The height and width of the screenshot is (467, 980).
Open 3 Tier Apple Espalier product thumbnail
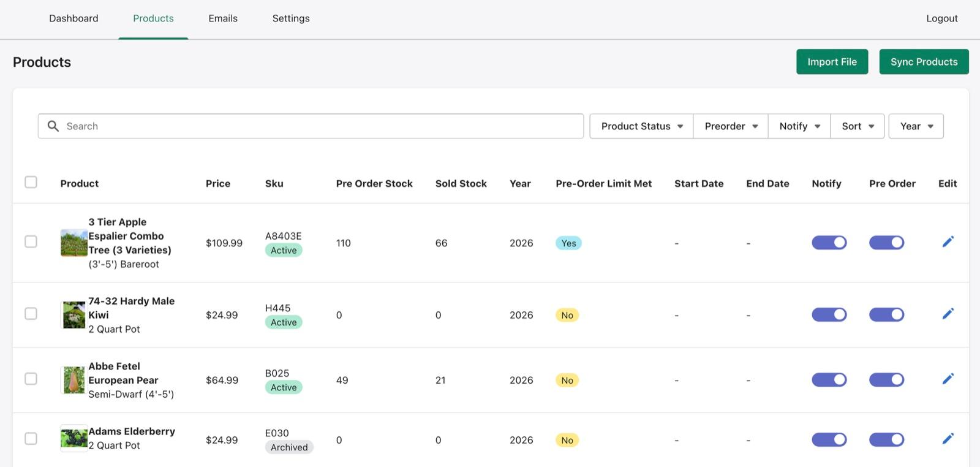pos(74,243)
